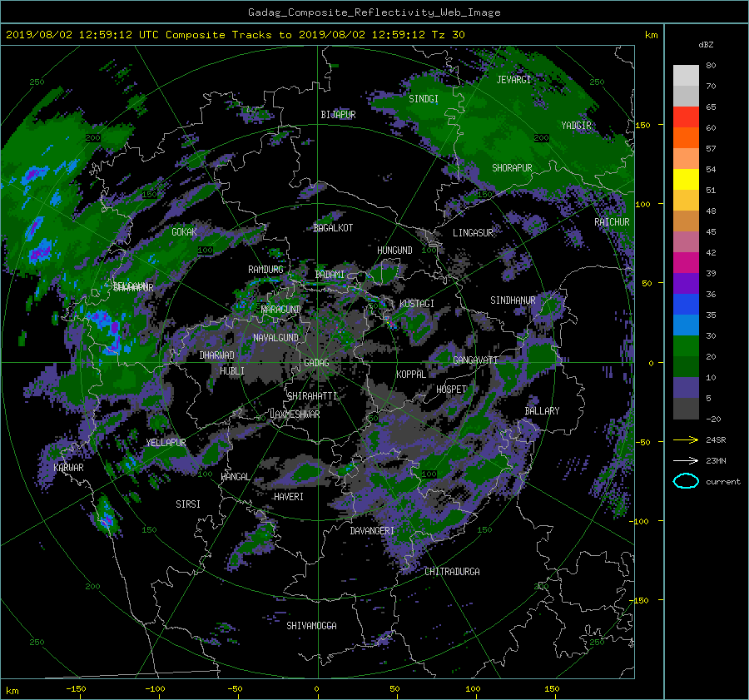Click the 100 mark on the right axis
The width and height of the screenshot is (749, 700).
coord(642,204)
